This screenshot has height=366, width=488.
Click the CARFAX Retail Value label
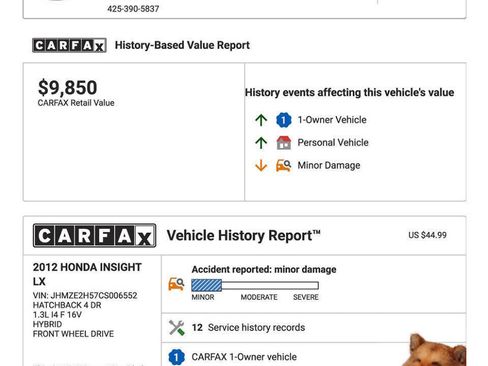(76, 103)
